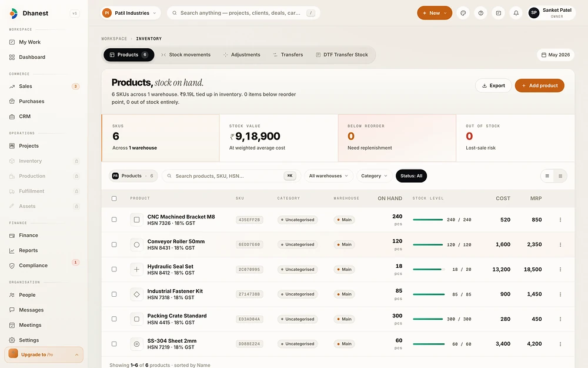Click the Packing Crate Standard stock level bar
This screenshot has height=368, width=588.
429,319
